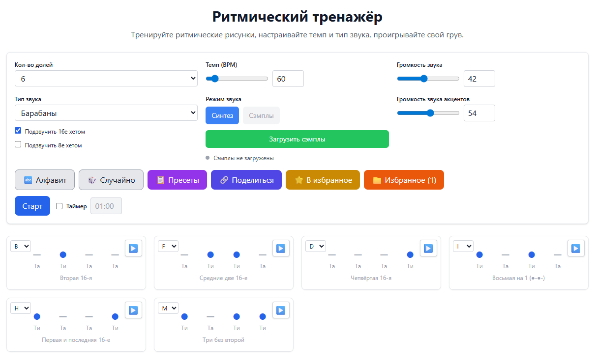Open the Кол-во долей dropdown

106,78
